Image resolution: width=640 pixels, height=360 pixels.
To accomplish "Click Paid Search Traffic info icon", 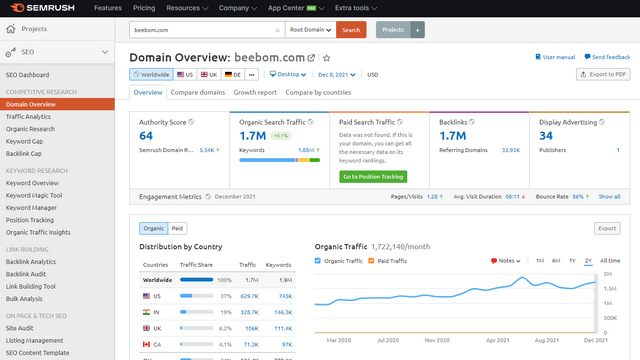I will [x=400, y=122].
